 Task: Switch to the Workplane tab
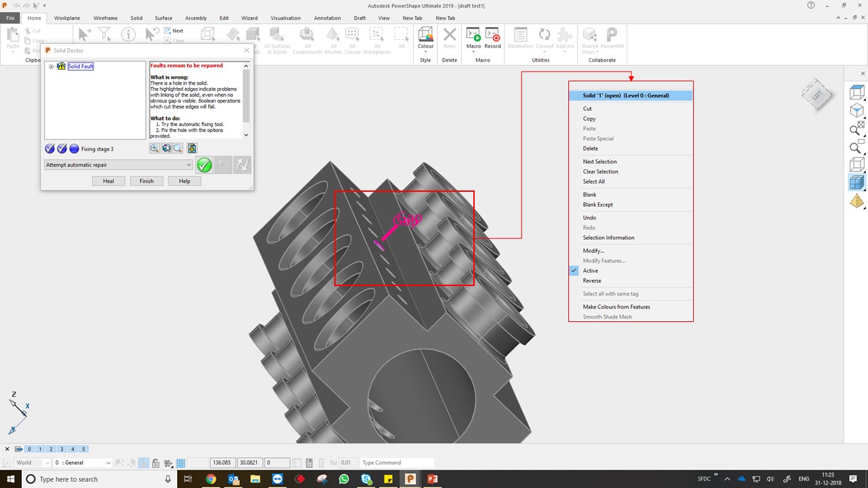click(66, 18)
